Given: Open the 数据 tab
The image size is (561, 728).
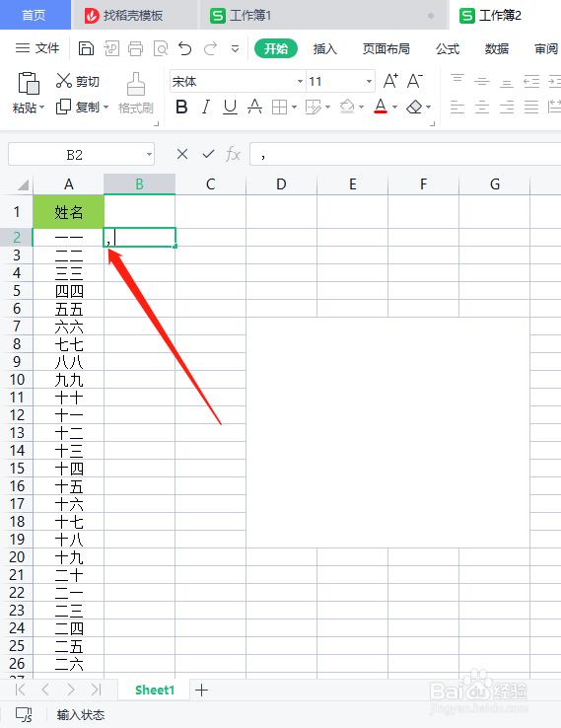Looking at the screenshot, I should pos(497,48).
